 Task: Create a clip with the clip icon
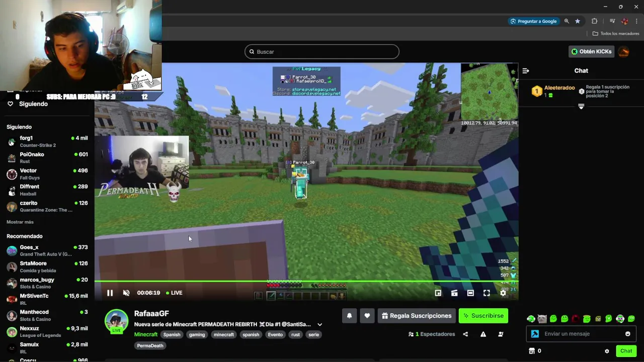click(454, 293)
